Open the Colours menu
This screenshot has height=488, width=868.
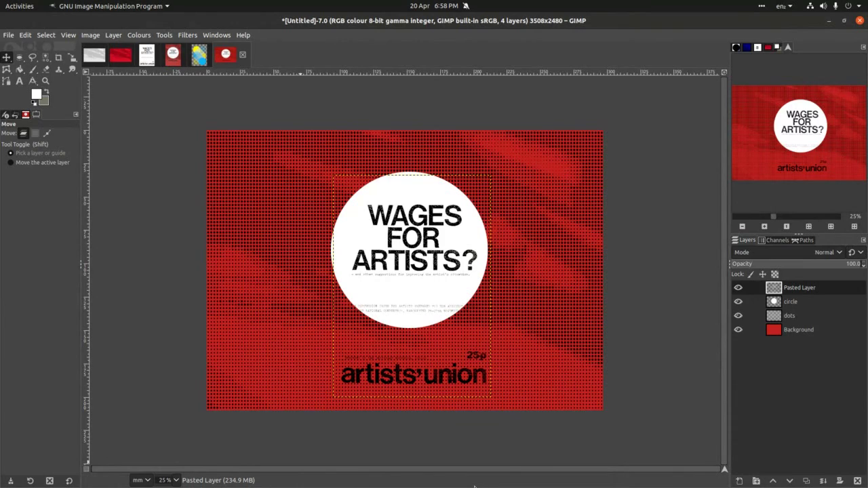click(x=139, y=35)
